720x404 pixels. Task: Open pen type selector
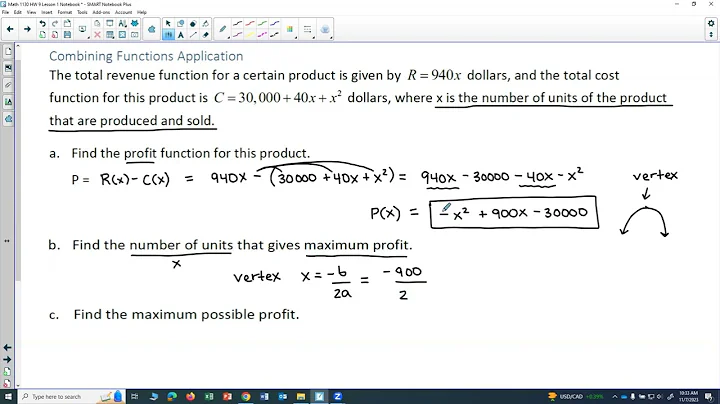pyautogui.click(x=223, y=29)
